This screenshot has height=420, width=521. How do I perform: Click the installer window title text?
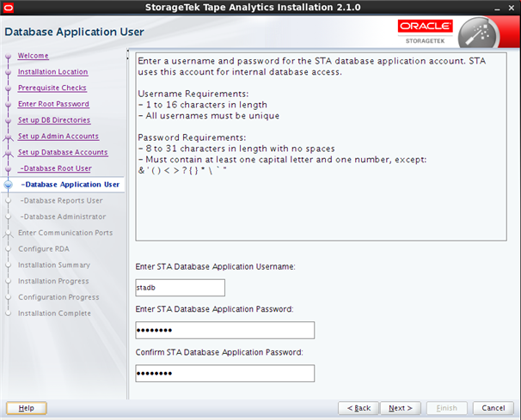point(253,8)
